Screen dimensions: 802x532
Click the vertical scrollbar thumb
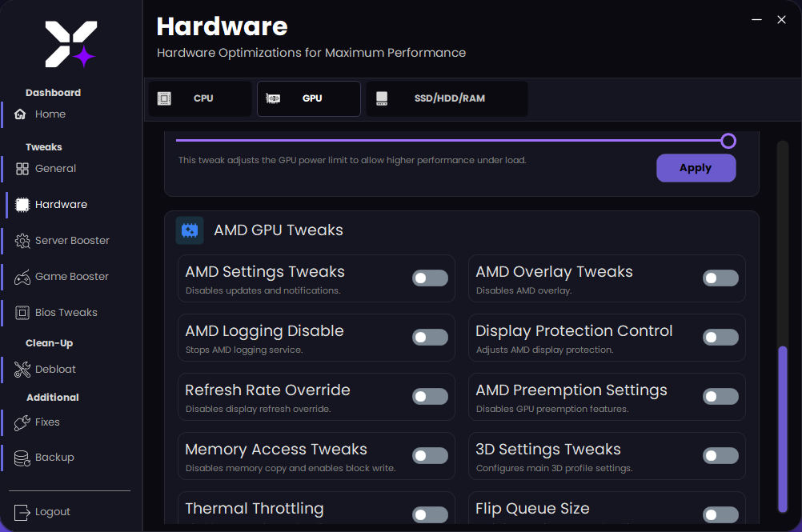click(782, 428)
